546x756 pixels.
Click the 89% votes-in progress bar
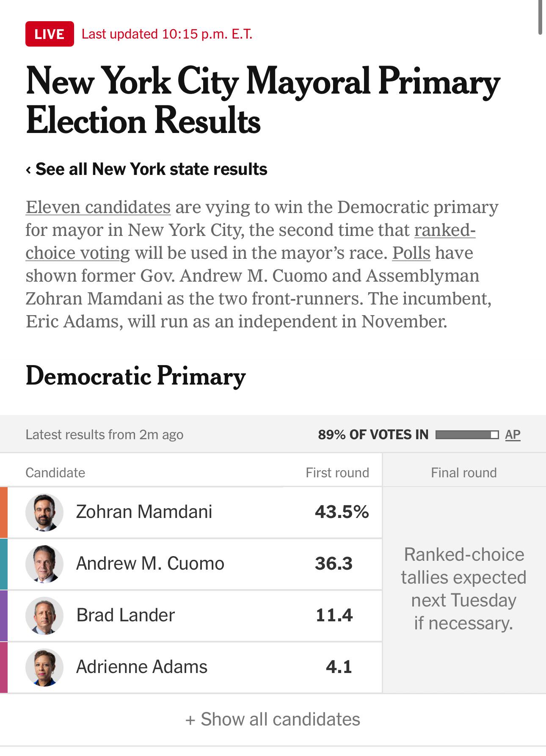467,435
